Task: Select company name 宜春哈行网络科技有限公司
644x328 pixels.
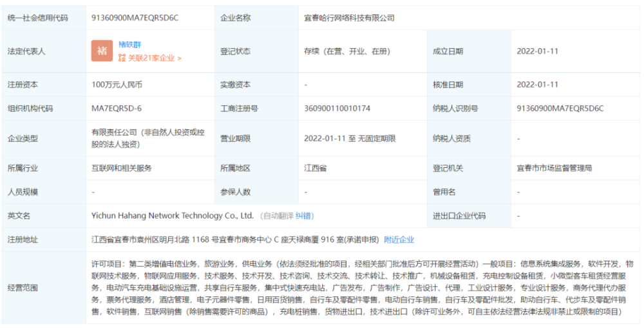Action: [x=349, y=17]
